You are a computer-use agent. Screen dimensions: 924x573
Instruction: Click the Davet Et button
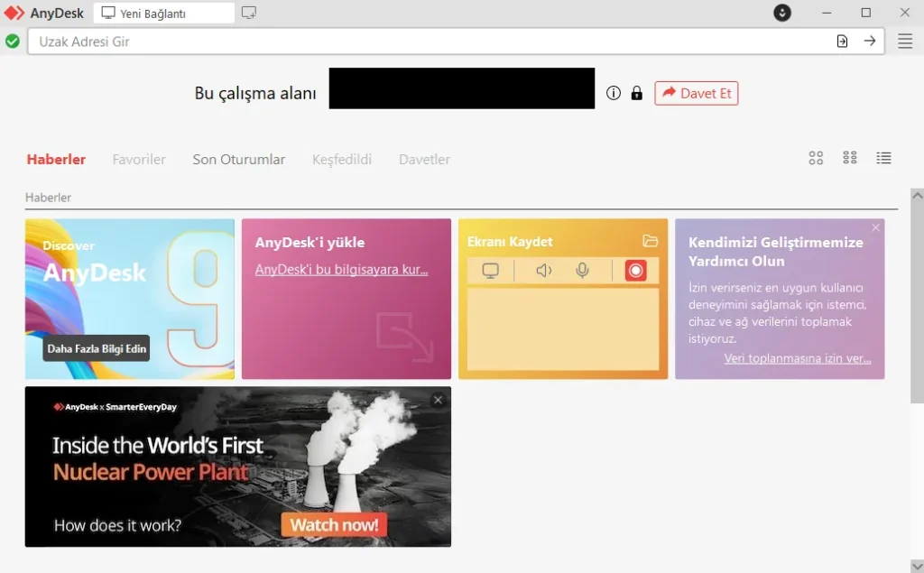click(696, 93)
